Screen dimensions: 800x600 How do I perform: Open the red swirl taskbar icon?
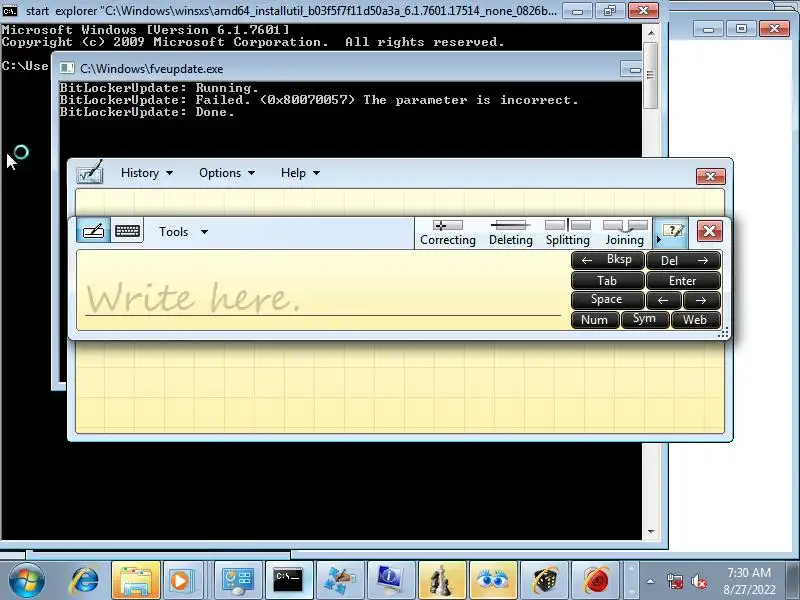point(595,580)
